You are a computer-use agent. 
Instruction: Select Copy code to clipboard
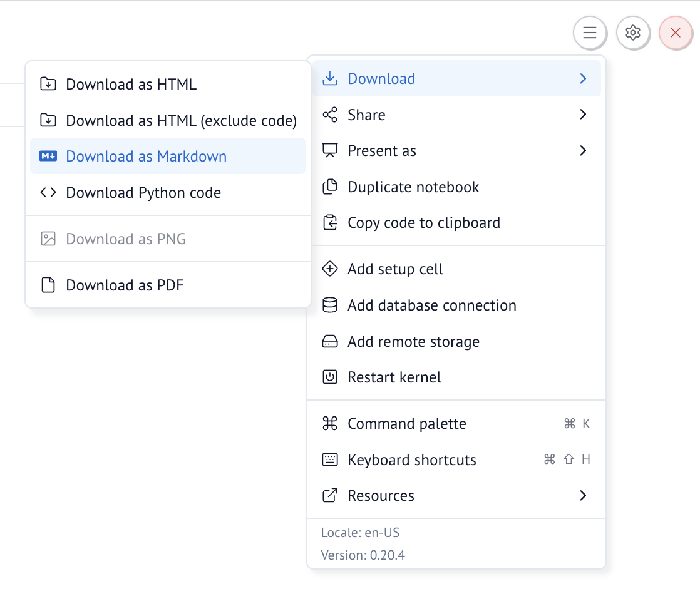point(423,223)
